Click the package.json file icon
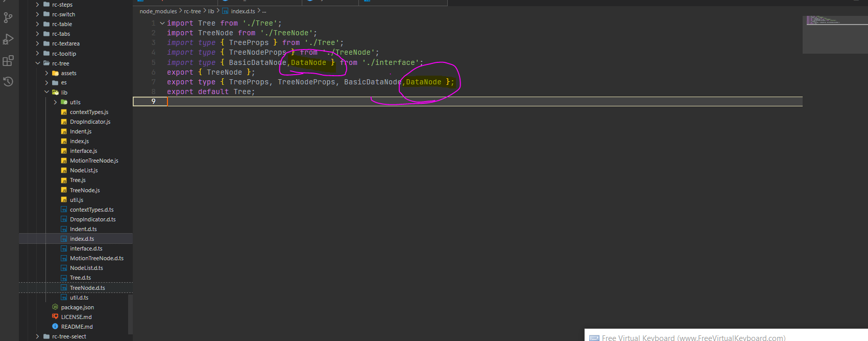Image resolution: width=868 pixels, height=341 pixels. point(55,307)
